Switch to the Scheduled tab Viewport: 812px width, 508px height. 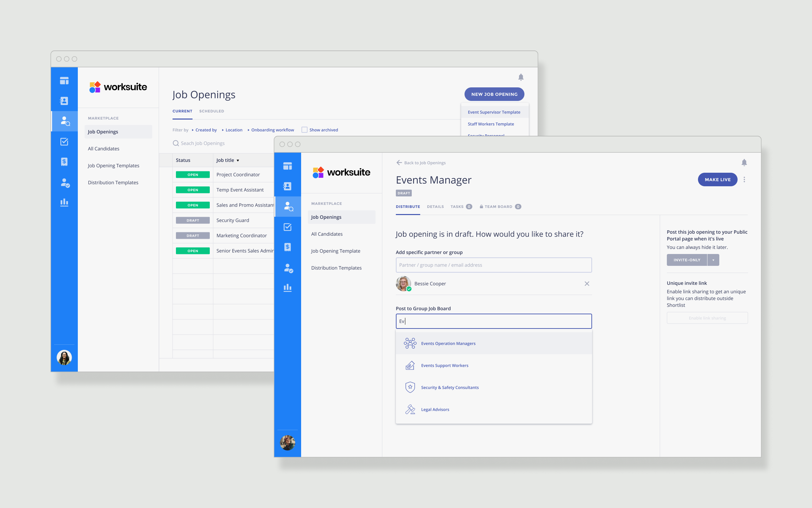211,111
